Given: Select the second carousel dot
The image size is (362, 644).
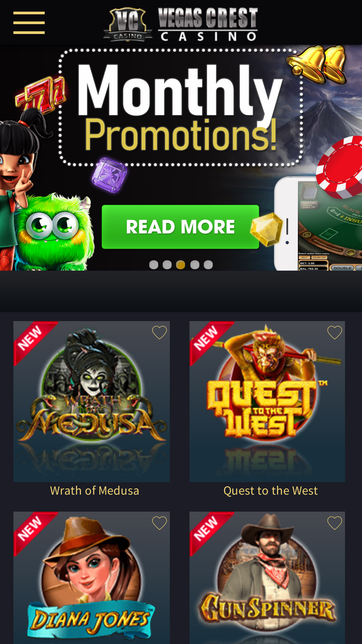Looking at the screenshot, I should (x=167, y=265).
